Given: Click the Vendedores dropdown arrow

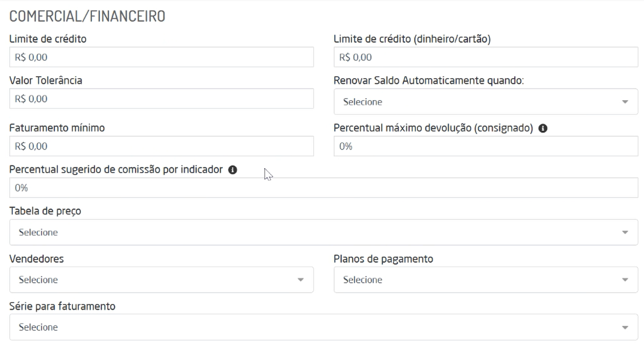Looking at the screenshot, I should point(300,280).
